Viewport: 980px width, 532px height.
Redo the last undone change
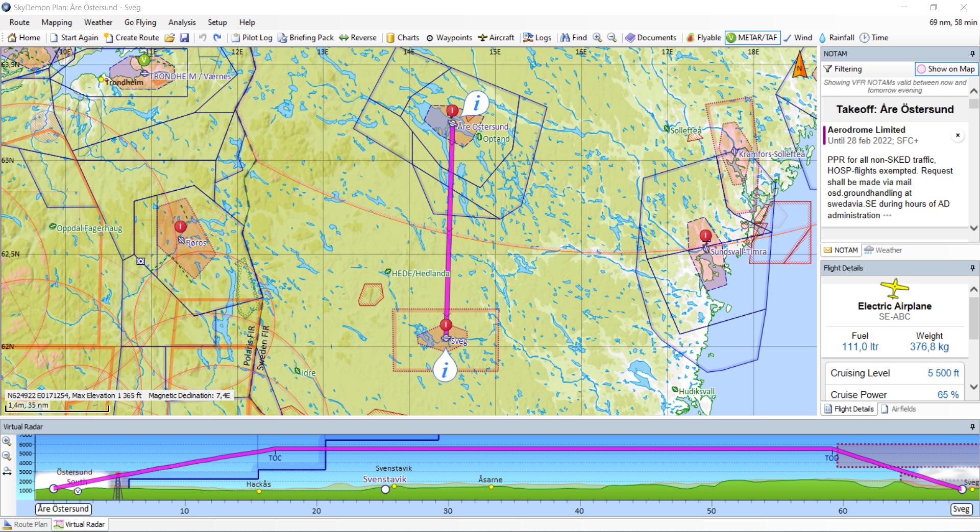pyautogui.click(x=217, y=38)
